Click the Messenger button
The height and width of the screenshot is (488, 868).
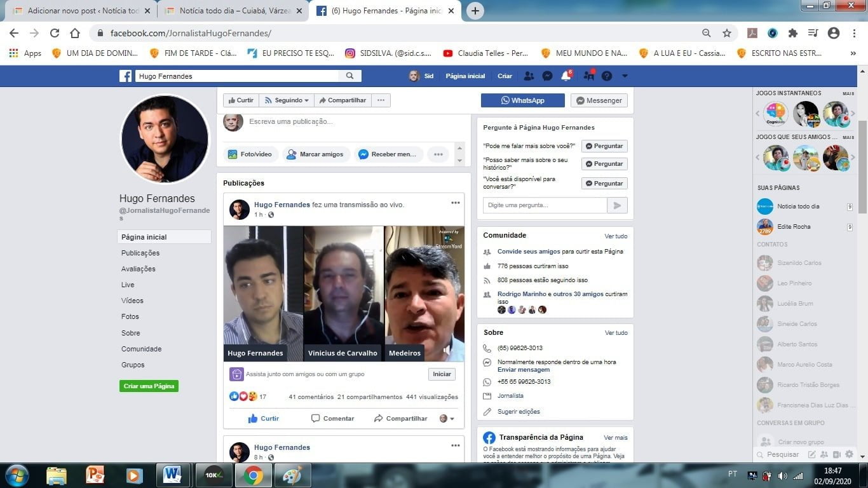coord(599,100)
